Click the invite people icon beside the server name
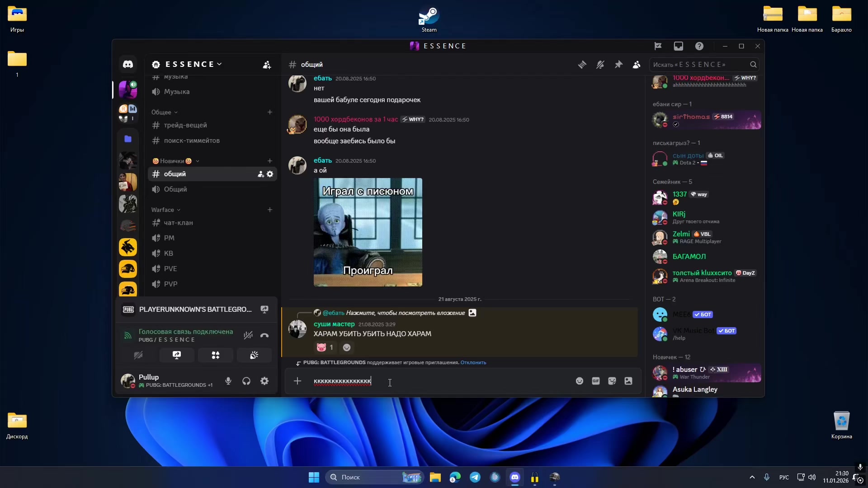 267,65
